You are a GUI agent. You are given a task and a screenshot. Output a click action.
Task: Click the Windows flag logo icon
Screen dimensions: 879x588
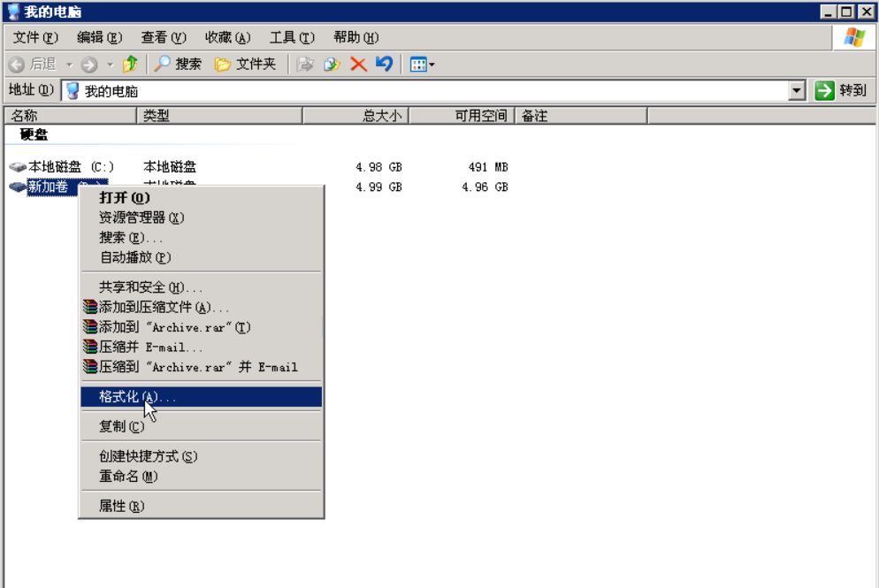tap(854, 37)
